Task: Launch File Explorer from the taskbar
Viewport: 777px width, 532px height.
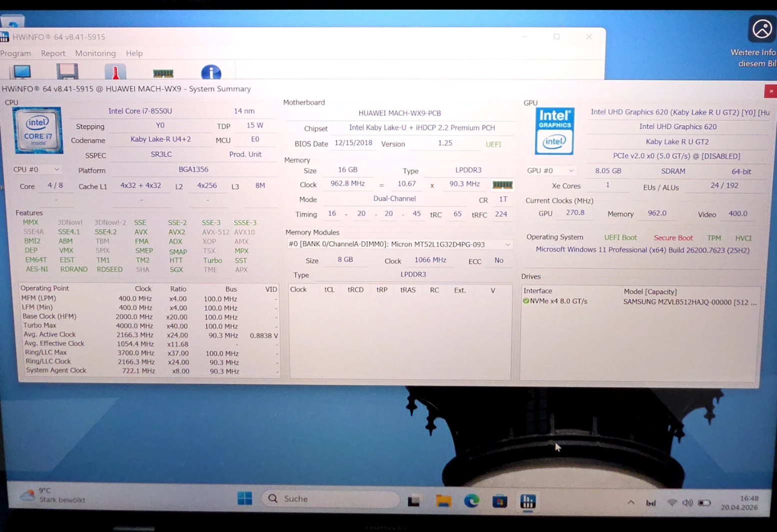Action: (443, 501)
